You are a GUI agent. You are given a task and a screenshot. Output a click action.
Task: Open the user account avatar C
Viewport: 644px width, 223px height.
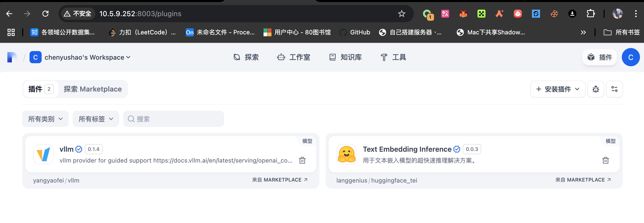[631, 57]
